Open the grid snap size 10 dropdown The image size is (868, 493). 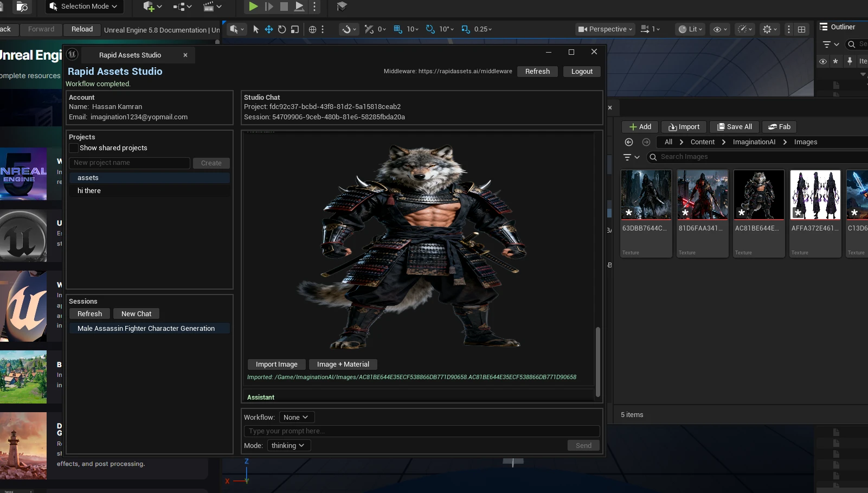click(413, 29)
